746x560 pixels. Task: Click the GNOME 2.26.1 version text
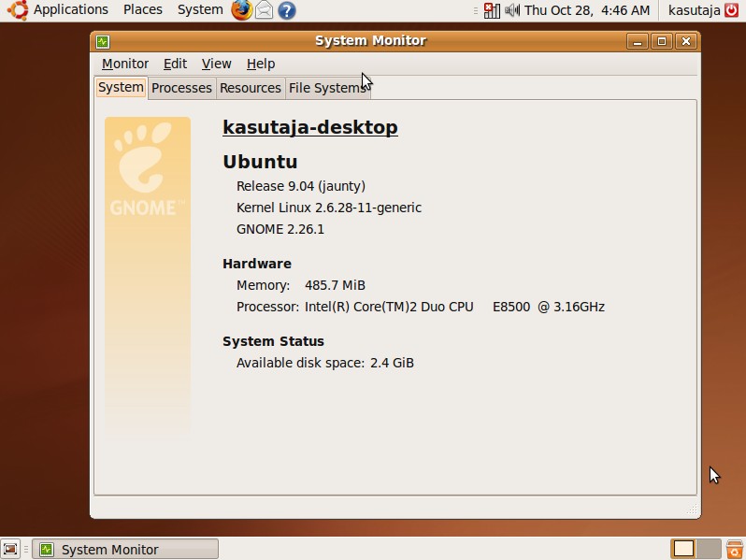pyautogui.click(x=280, y=229)
